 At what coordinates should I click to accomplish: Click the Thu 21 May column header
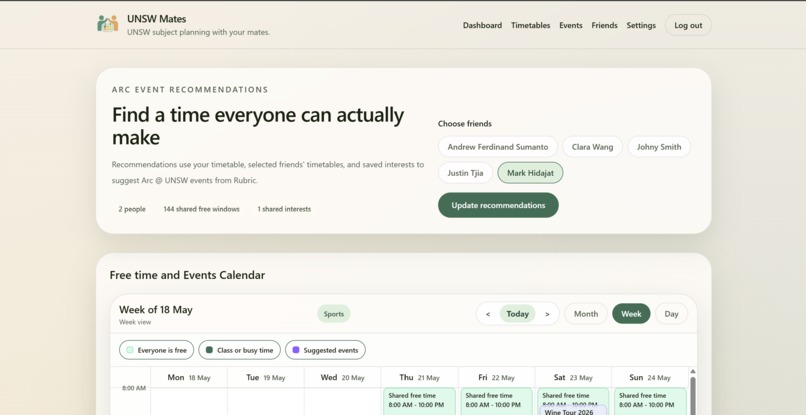click(419, 377)
